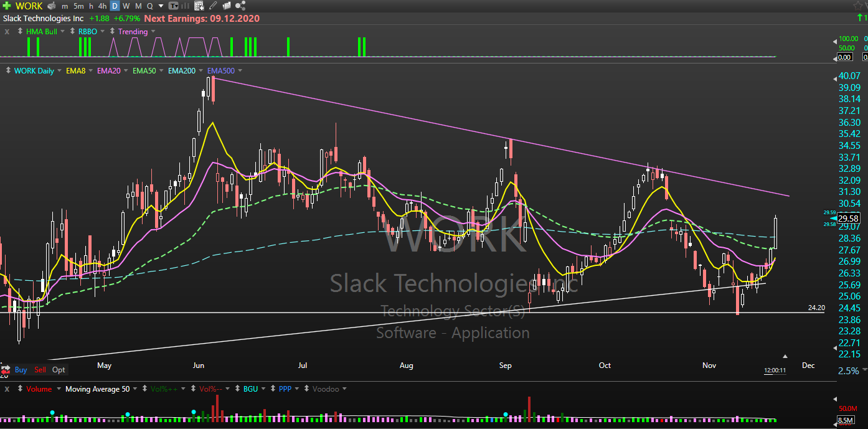The width and height of the screenshot is (868, 429).
Task: Click the Opt options button
Action: tap(59, 370)
